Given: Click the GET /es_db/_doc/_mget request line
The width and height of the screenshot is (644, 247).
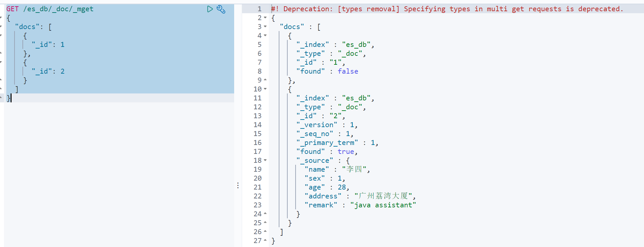Looking at the screenshot, I should [50, 9].
